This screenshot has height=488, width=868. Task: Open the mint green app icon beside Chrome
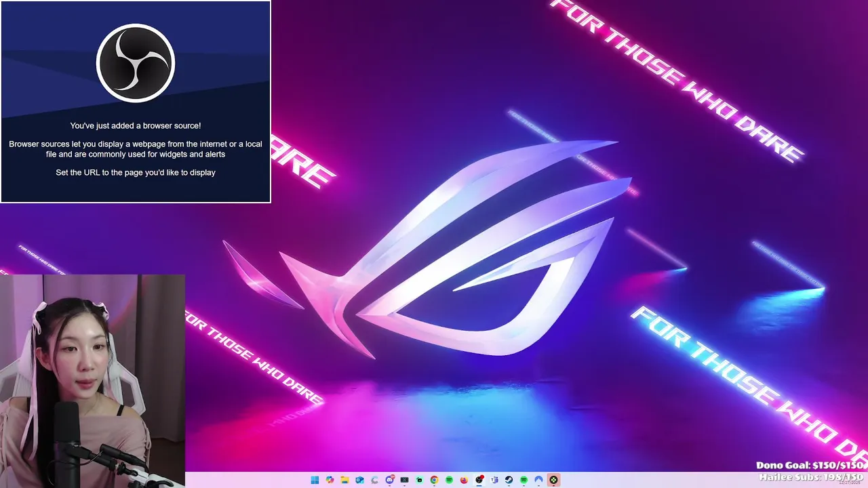click(420, 480)
